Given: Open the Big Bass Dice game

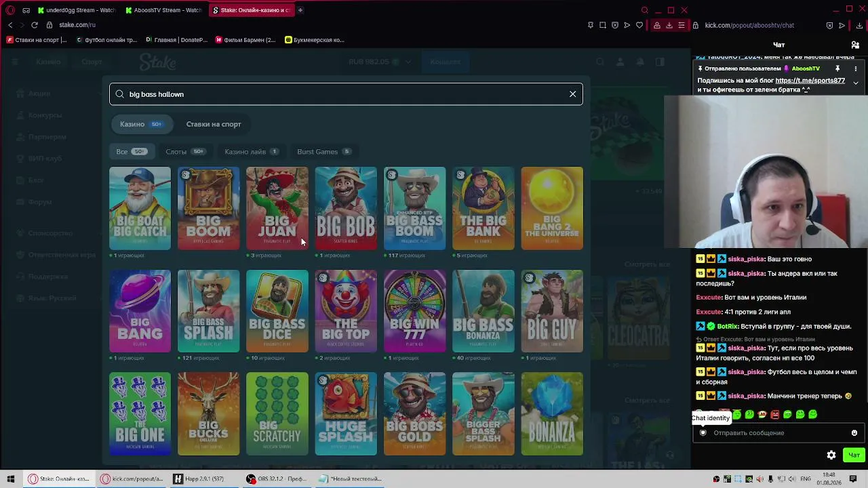Looking at the screenshot, I should [x=277, y=311].
